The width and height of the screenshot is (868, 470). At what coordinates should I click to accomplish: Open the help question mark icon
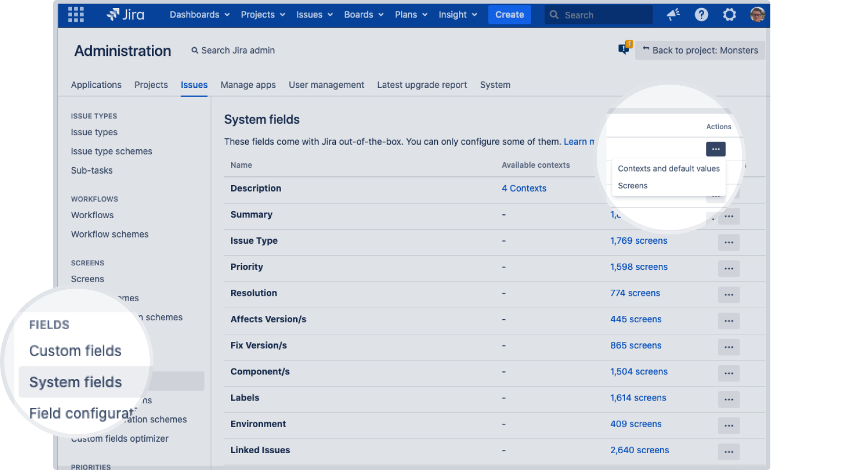(x=701, y=15)
